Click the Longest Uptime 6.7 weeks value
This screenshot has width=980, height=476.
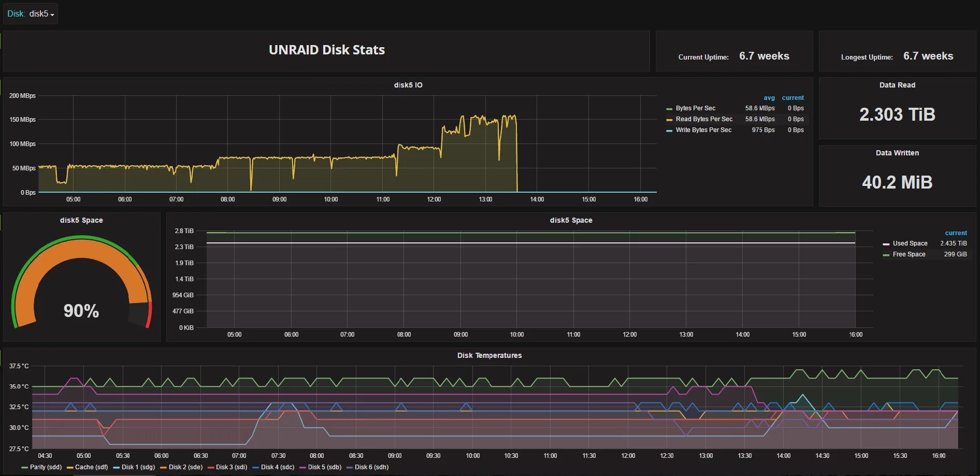point(928,56)
